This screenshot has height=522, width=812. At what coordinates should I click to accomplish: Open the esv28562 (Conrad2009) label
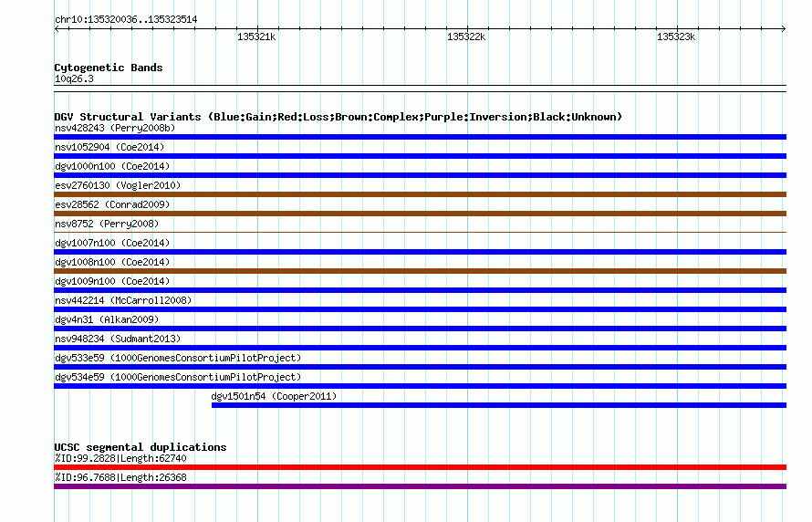coord(112,204)
